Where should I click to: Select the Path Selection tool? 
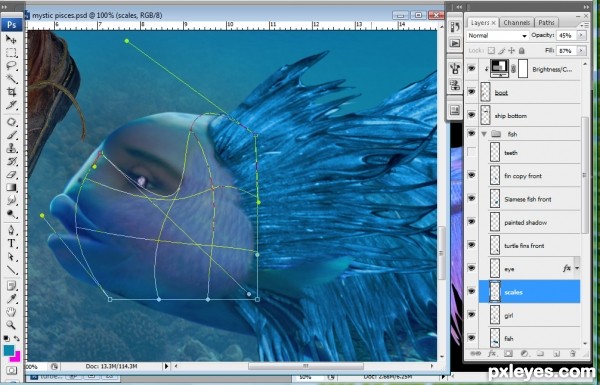(x=11, y=257)
